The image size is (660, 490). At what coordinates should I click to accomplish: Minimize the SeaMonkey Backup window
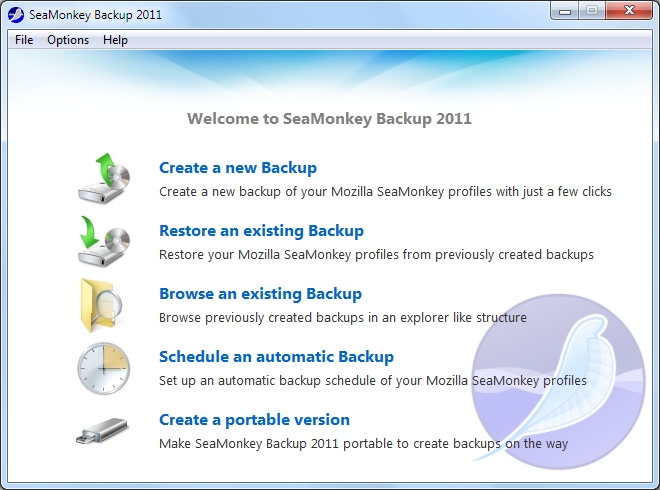click(565, 11)
